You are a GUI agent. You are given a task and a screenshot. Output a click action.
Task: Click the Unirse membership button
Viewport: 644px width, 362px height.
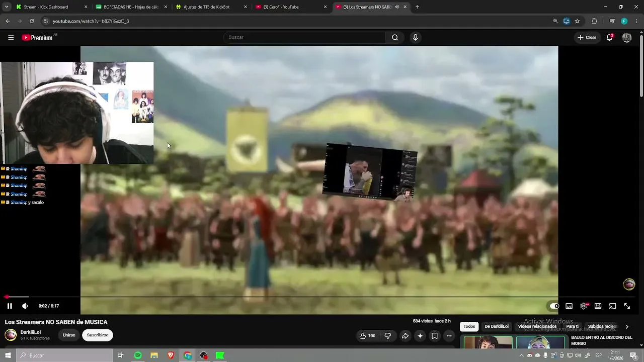pos(69,335)
